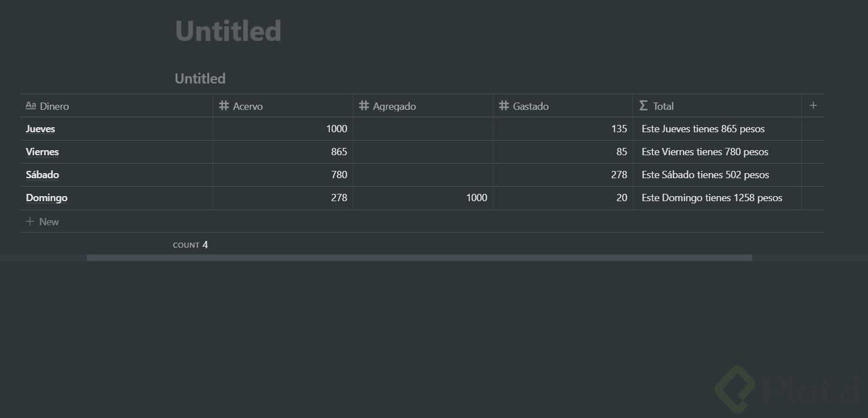The image size is (868, 418).
Task: Select the Total cell for Sábado
Action: coord(717,175)
